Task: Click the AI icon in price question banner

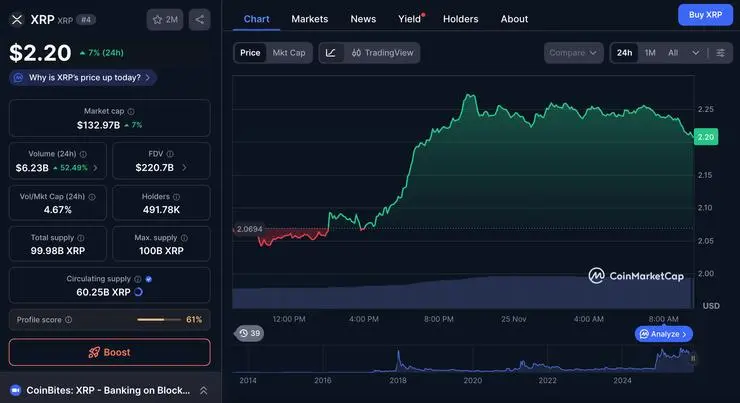Action: [18, 78]
